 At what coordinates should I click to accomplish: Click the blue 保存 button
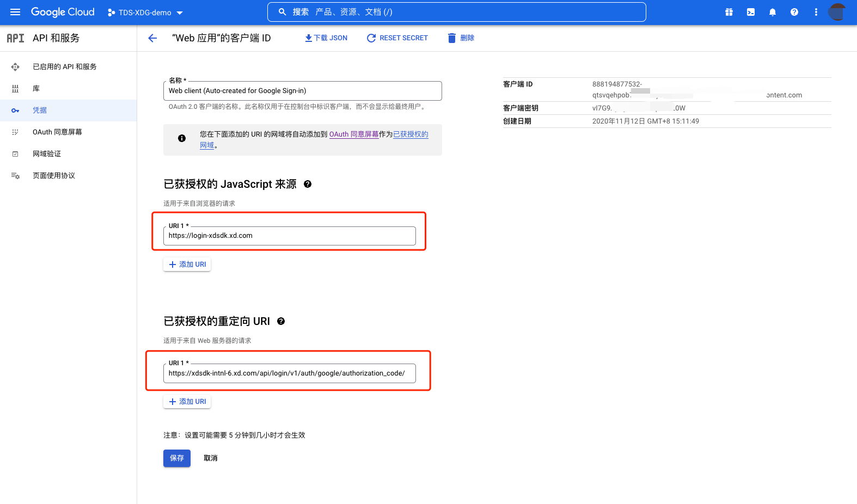click(177, 458)
